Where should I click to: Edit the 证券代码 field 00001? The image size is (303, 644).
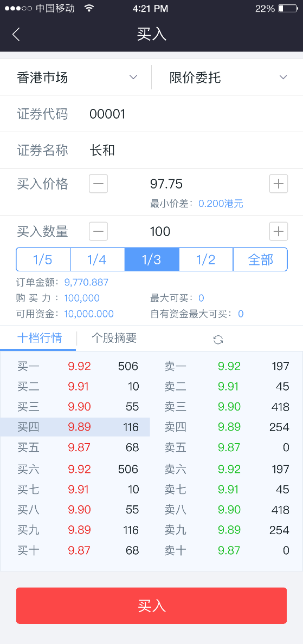(151, 114)
